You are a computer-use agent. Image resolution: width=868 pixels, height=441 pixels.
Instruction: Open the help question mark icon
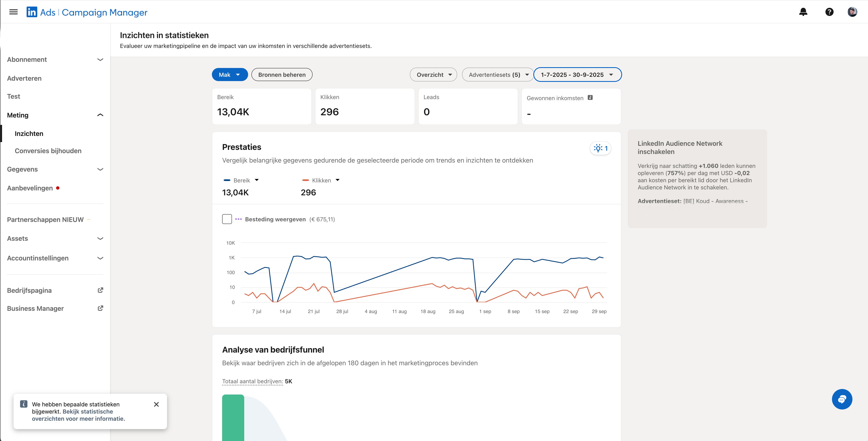click(829, 12)
